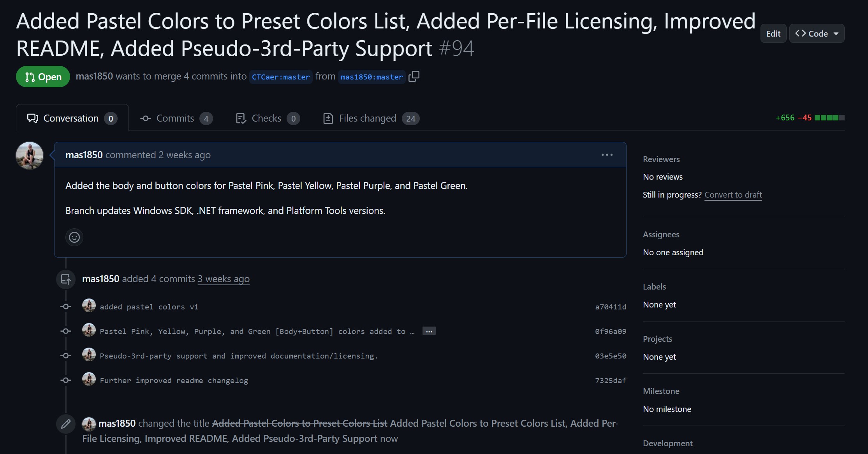Open 'Further improved readme changelog' commit

(174, 380)
